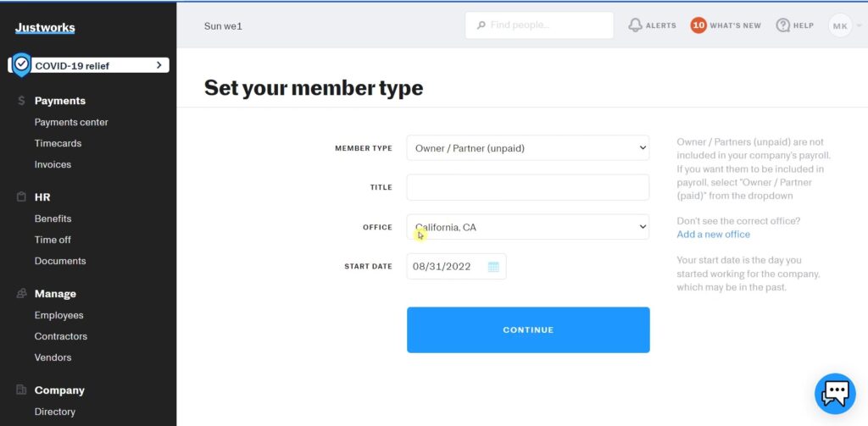
Task: Click the Add a new office link
Action: click(714, 234)
